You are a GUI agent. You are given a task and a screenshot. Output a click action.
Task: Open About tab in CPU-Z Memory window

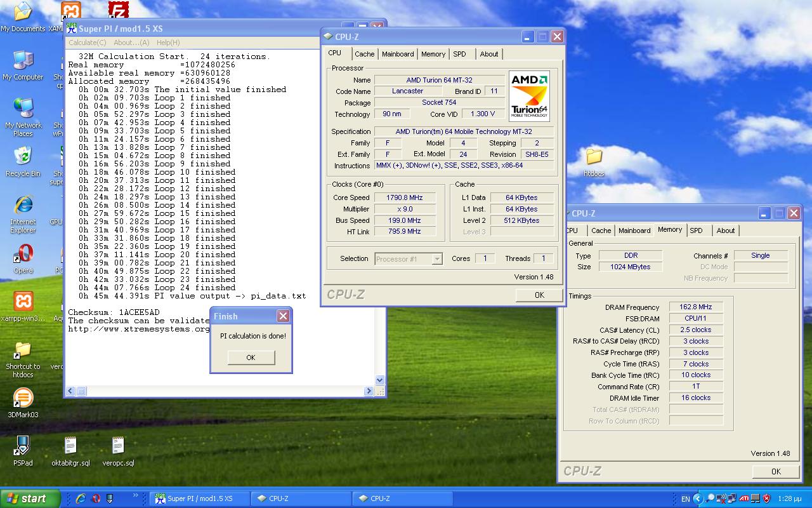tap(726, 231)
